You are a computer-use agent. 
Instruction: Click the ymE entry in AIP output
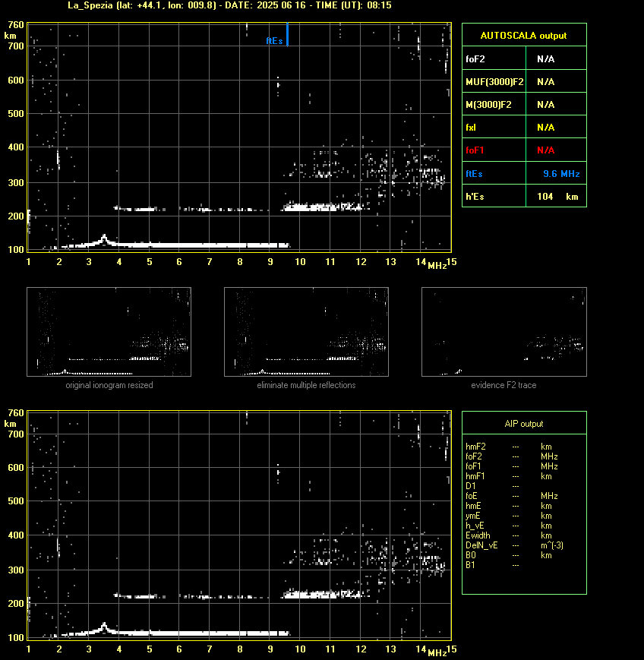coord(472,516)
